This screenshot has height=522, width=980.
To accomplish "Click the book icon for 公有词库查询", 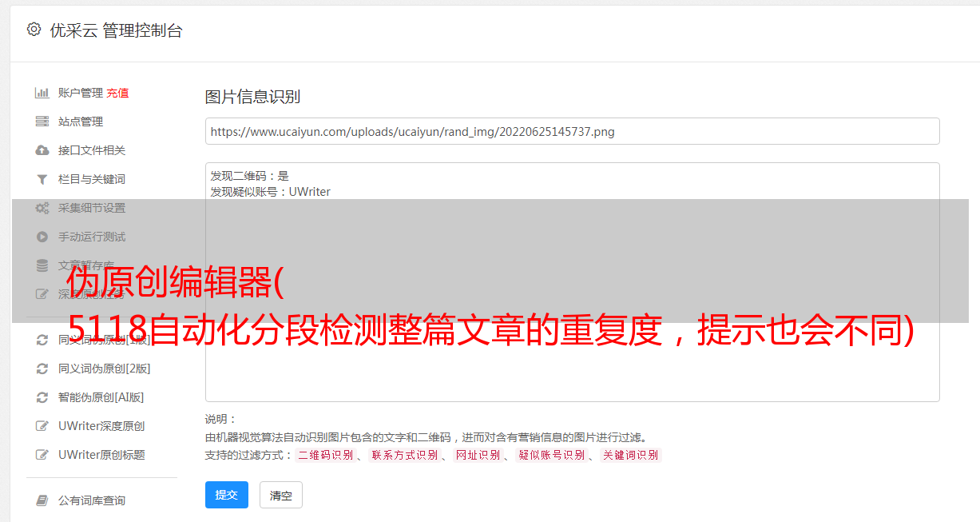I will pos(42,500).
